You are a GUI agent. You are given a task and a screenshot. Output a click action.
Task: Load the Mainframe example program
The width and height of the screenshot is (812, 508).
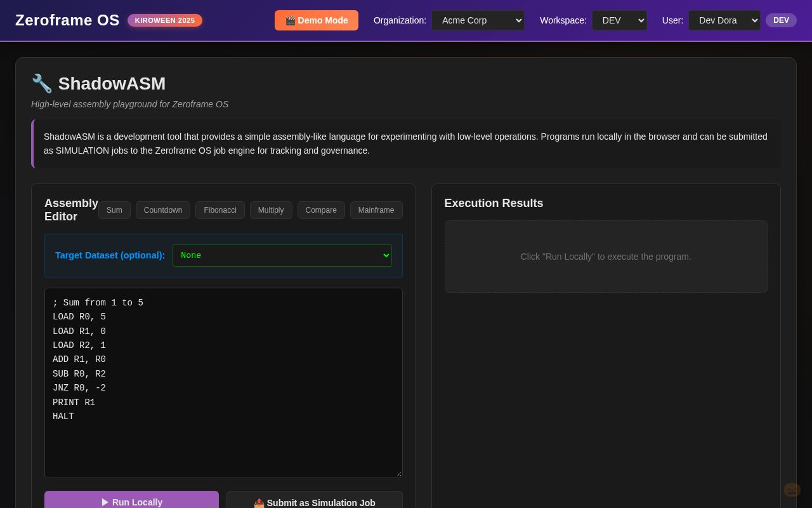point(376,210)
